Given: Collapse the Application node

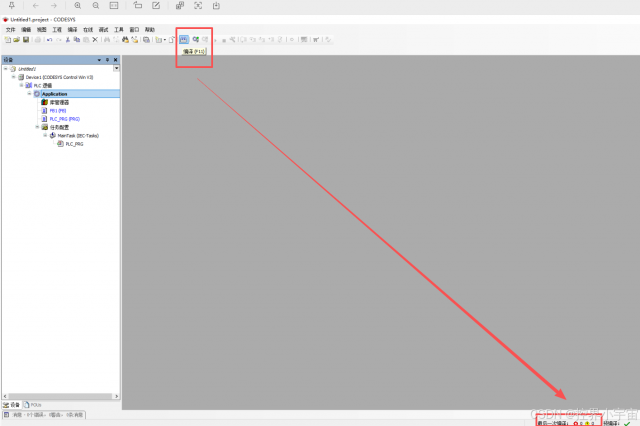Looking at the screenshot, I should coord(29,93).
